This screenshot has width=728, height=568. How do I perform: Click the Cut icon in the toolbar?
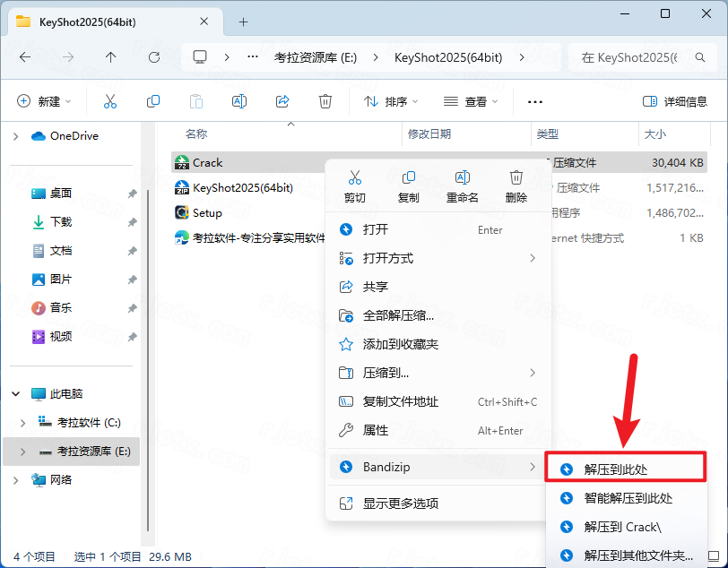(x=110, y=101)
